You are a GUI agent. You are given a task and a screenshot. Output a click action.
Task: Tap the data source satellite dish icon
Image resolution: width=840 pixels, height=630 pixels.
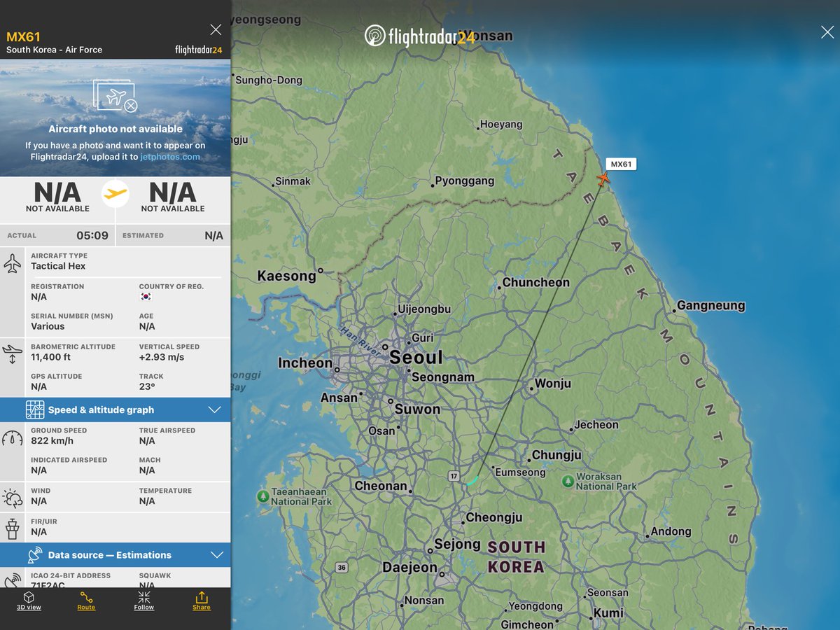[x=35, y=555]
